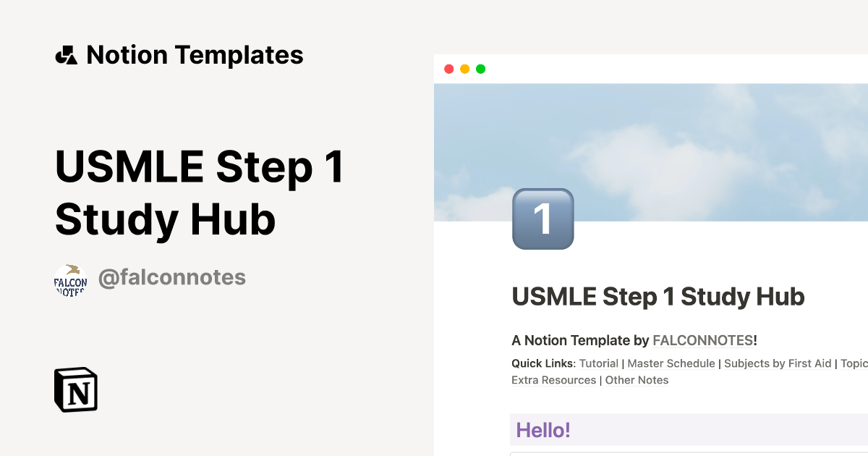Open the Extra Resources link

[553, 380]
